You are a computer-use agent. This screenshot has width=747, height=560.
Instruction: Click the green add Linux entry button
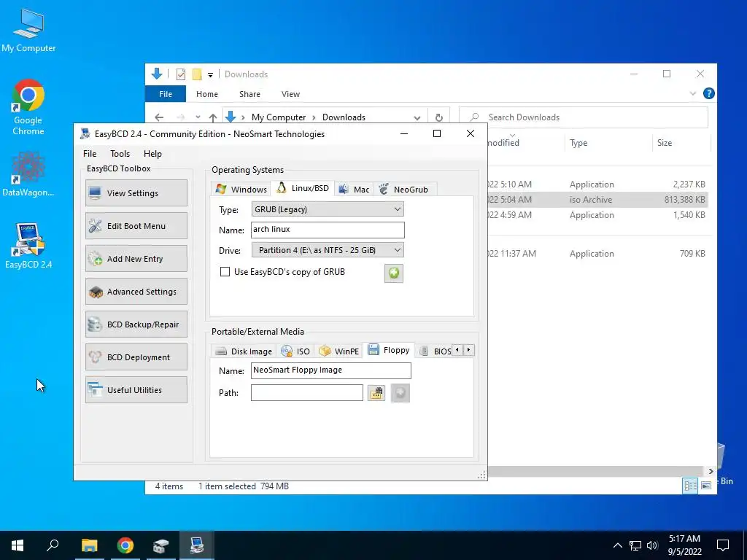[x=393, y=273]
